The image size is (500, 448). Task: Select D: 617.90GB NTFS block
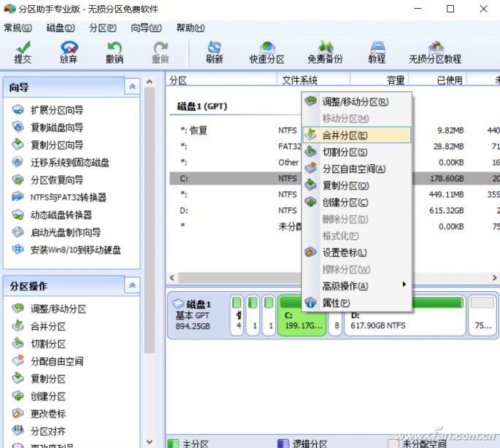click(405, 315)
